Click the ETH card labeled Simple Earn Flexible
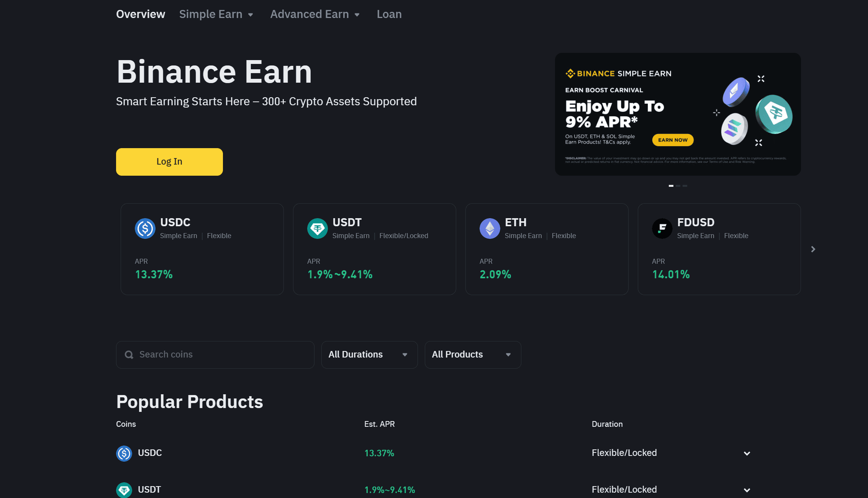This screenshot has height=498, width=868. 547,249
